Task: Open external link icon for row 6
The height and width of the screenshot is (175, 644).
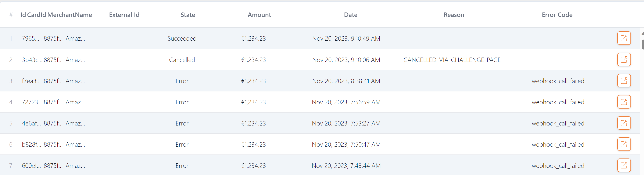Action: click(624, 144)
